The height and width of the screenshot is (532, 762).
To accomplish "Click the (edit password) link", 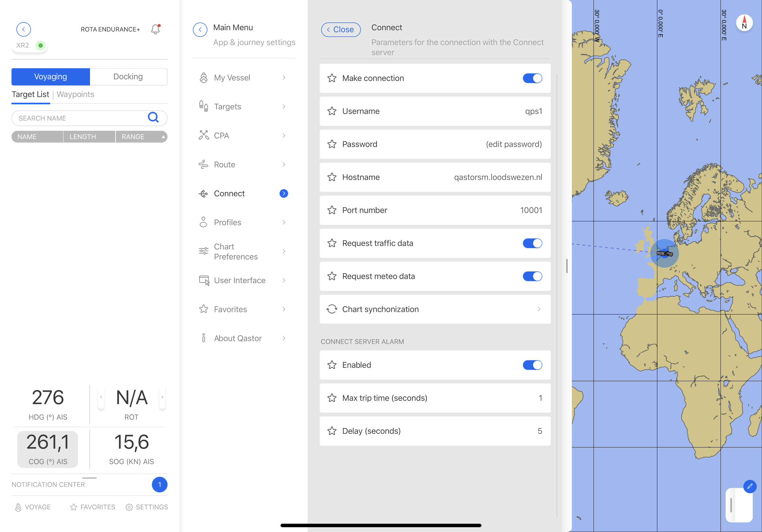I will [513, 144].
